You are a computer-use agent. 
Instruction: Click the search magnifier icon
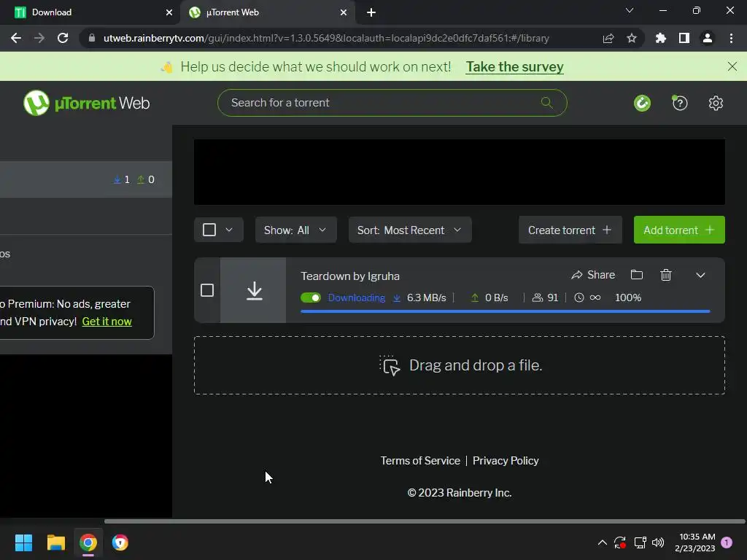point(547,102)
